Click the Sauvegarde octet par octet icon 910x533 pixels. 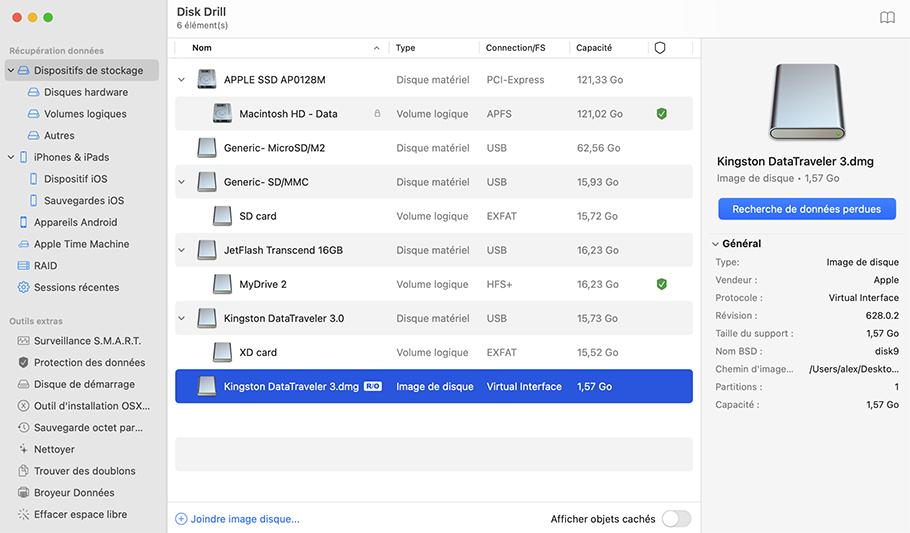23,427
